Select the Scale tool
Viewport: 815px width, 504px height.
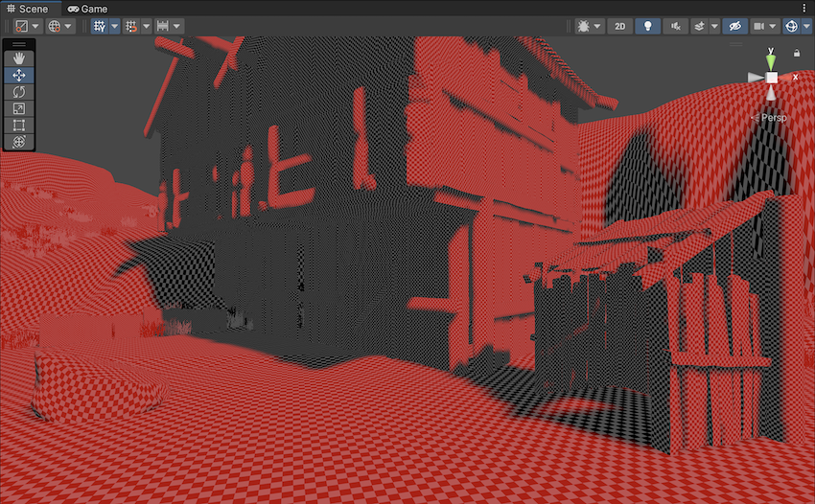(19, 108)
